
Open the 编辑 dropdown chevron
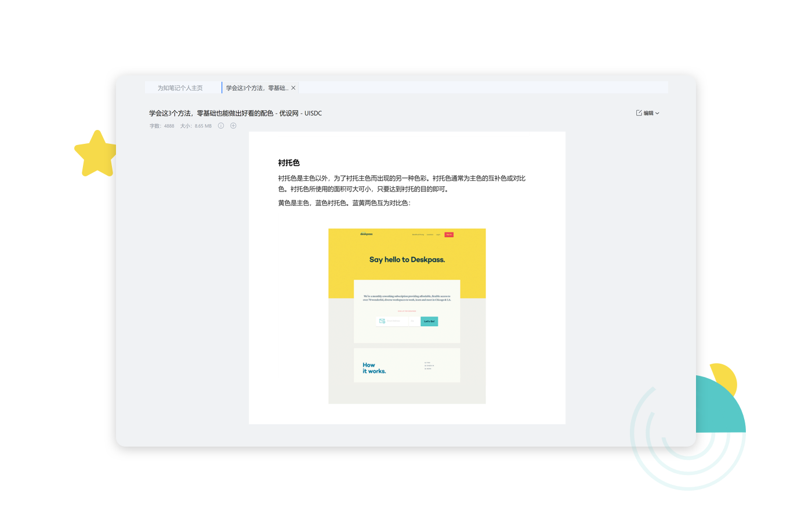(x=657, y=113)
